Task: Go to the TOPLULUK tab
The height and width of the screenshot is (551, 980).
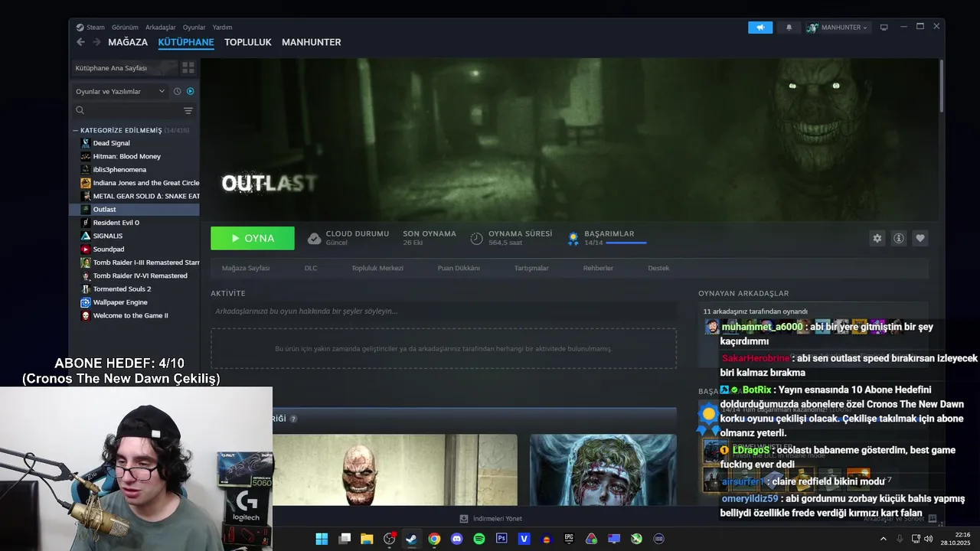Action: click(x=248, y=42)
